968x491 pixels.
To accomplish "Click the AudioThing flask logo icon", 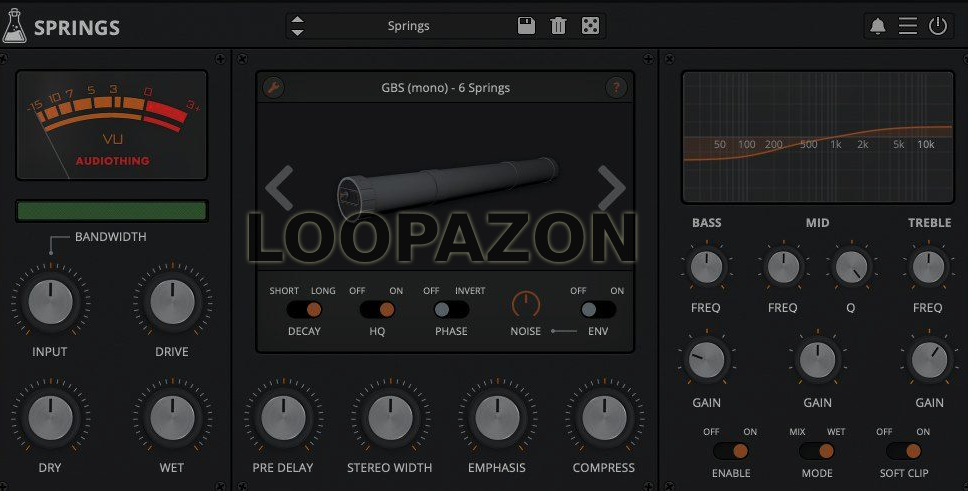I will coord(14,26).
